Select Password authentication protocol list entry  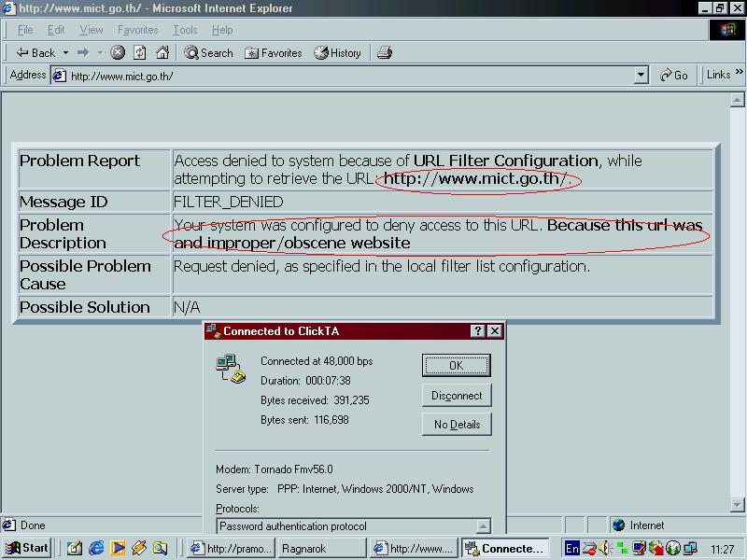tap(293, 526)
